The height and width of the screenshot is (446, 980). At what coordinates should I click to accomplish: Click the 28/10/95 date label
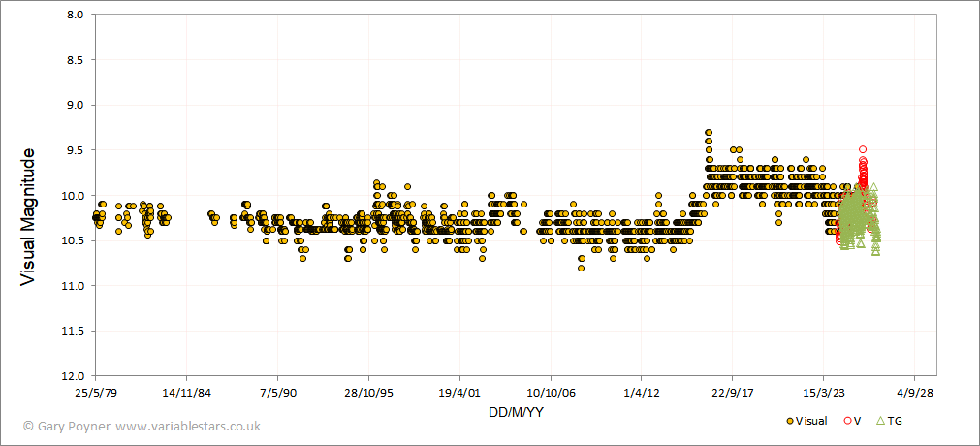pyautogui.click(x=368, y=394)
